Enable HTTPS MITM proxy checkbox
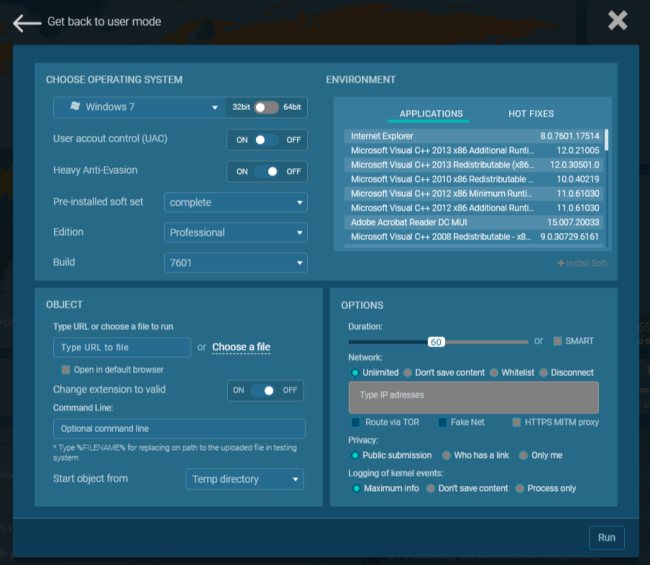 516,422
